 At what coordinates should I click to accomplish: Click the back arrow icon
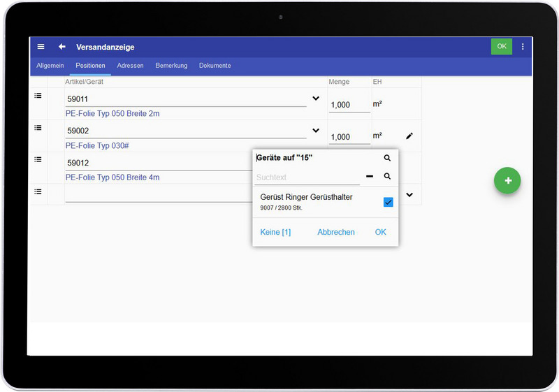pos(62,47)
